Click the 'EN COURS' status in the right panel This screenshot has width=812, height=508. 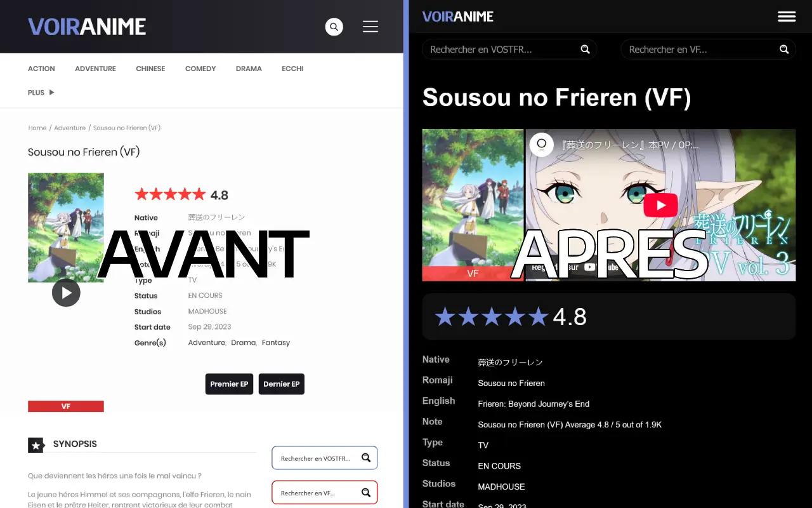499,466
